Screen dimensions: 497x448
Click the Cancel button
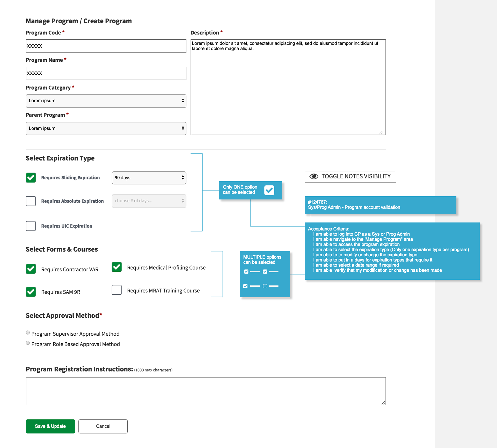pyautogui.click(x=103, y=426)
